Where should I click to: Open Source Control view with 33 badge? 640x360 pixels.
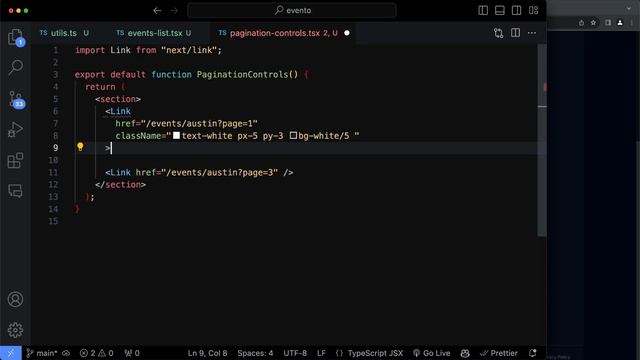16,99
